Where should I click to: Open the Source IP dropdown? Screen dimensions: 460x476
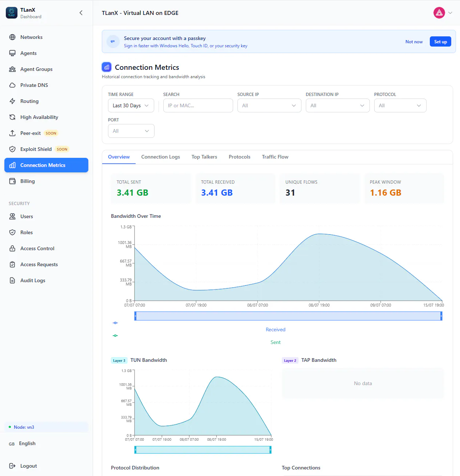269,105
